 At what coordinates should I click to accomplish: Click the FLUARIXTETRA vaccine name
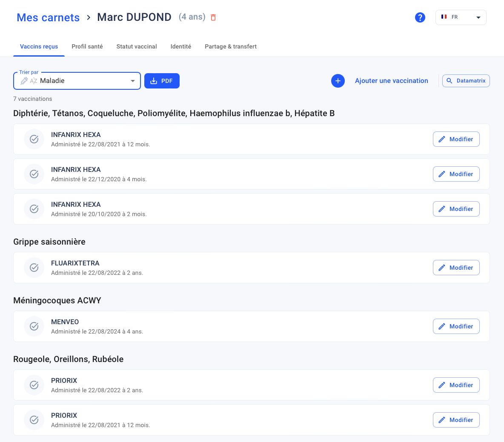point(75,263)
